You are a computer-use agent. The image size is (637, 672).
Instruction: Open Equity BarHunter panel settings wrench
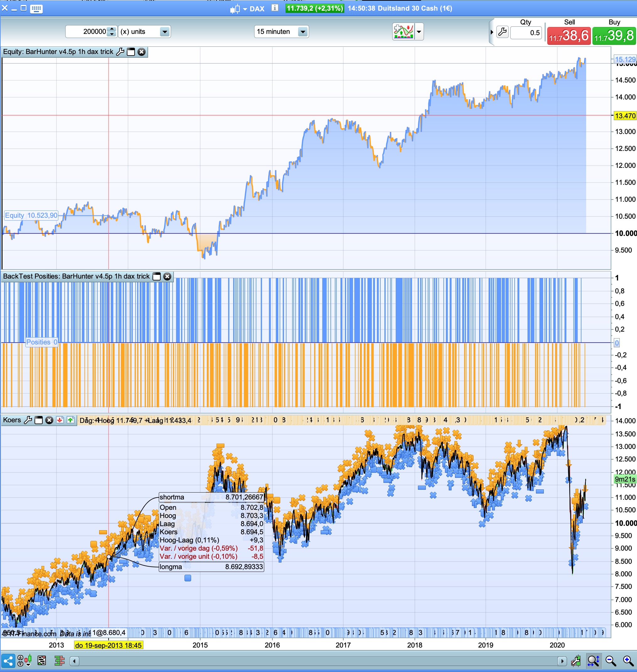[120, 51]
